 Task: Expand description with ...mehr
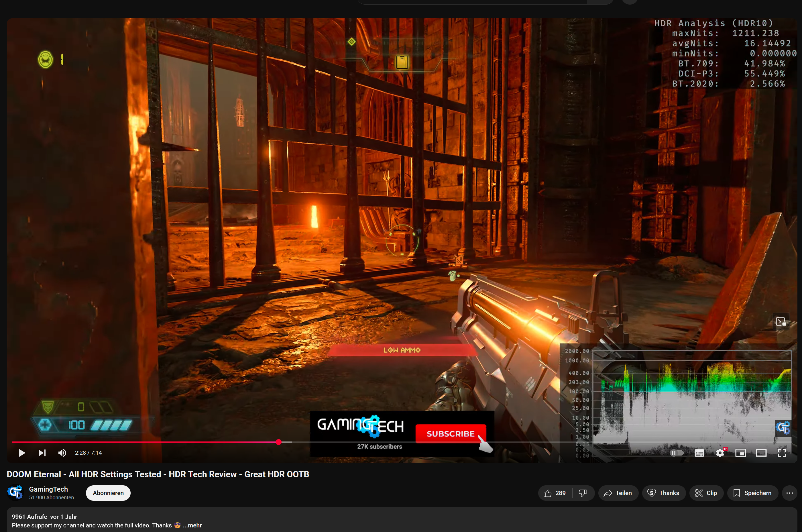(x=193, y=525)
